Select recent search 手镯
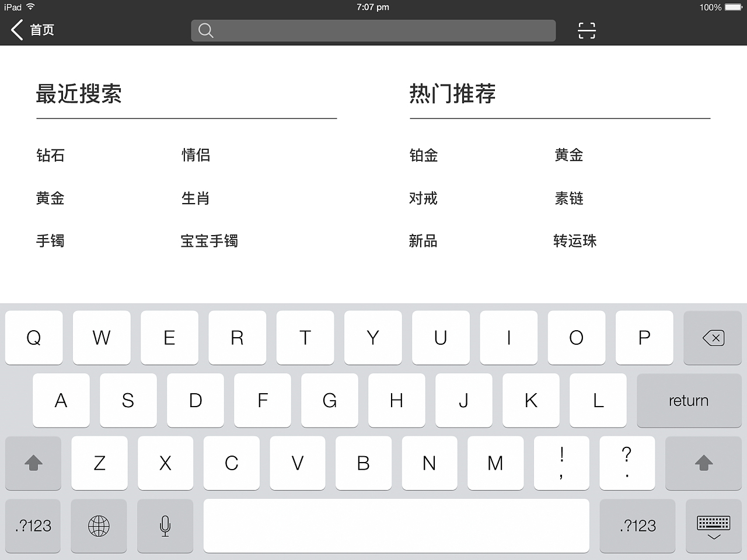Image resolution: width=747 pixels, height=560 pixels. click(50, 241)
